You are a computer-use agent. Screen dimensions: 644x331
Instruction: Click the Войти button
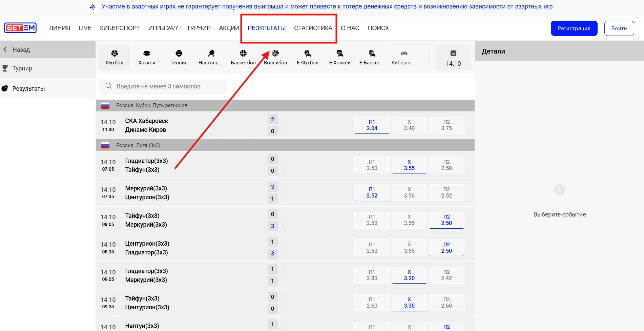click(x=619, y=28)
